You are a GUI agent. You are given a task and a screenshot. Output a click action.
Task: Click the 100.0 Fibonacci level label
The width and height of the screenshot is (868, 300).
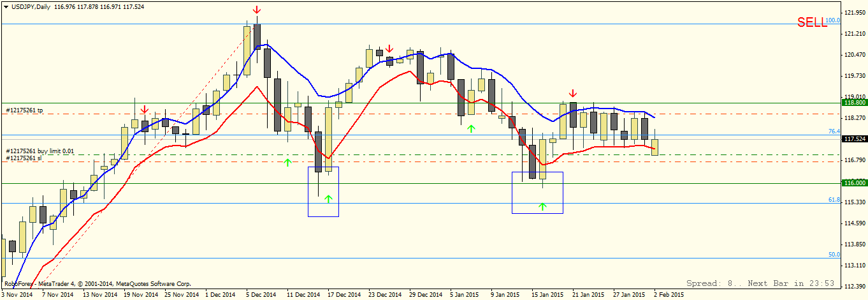[832, 20]
